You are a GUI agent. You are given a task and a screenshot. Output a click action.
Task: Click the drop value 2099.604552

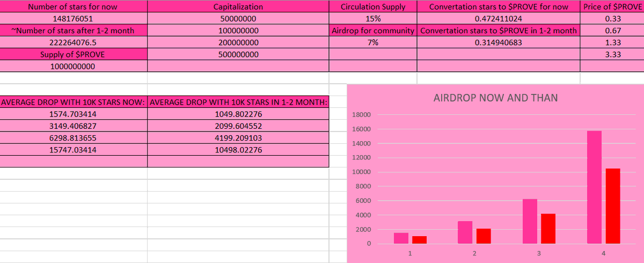[x=238, y=126]
